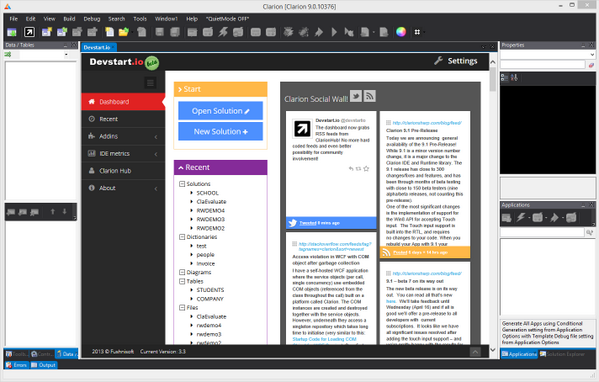Switch to the Errors tab
599x382 pixels.
pyautogui.click(x=16, y=365)
